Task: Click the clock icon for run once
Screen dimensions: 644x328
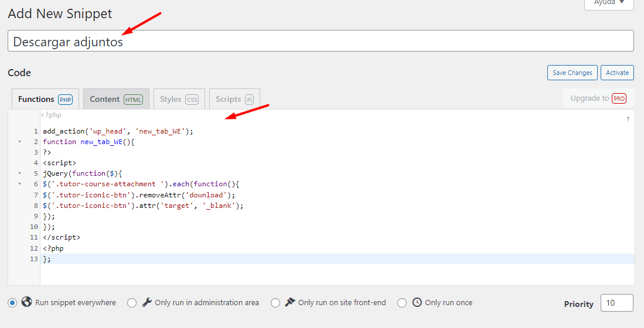Action: click(x=417, y=302)
